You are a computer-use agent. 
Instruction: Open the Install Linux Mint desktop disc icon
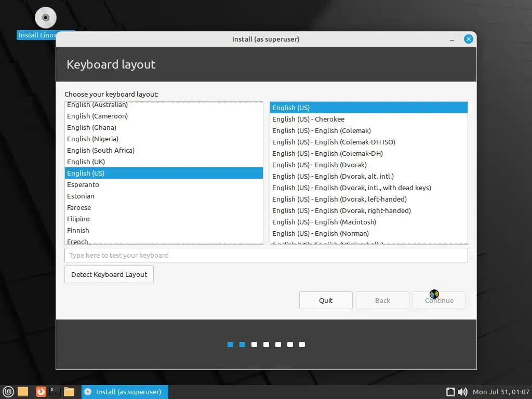click(46, 18)
